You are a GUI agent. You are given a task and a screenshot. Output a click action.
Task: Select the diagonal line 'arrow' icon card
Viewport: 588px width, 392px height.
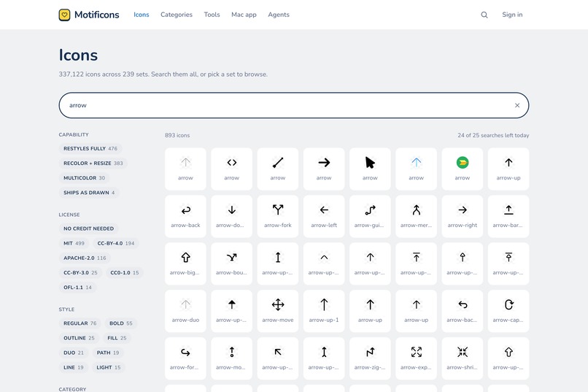pos(278,169)
